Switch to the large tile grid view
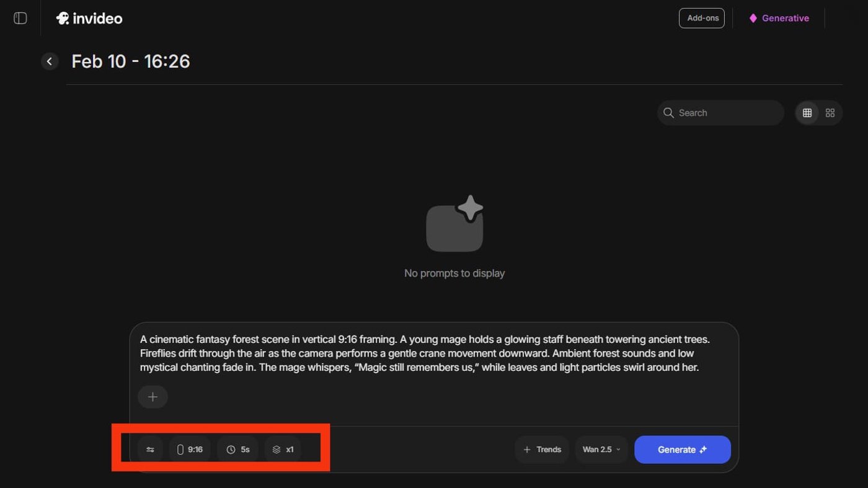Image resolution: width=868 pixels, height=488 pixels. [x=830, y=113]
